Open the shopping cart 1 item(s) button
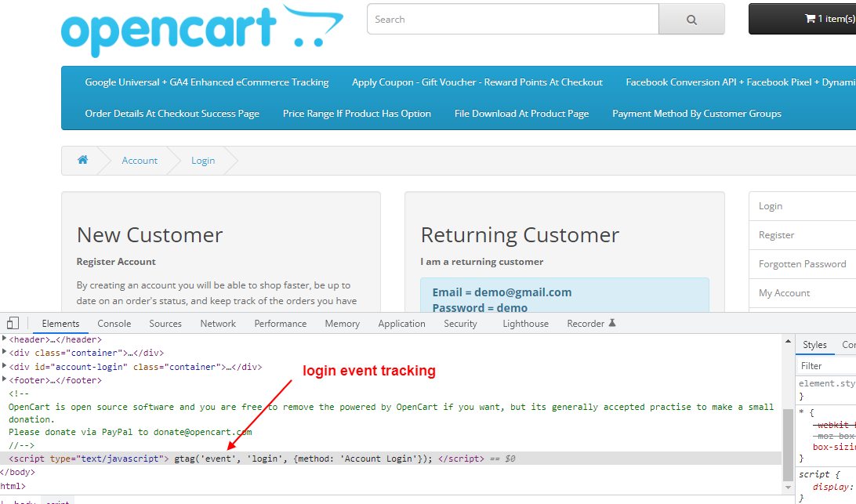 [x=803, y=19]
